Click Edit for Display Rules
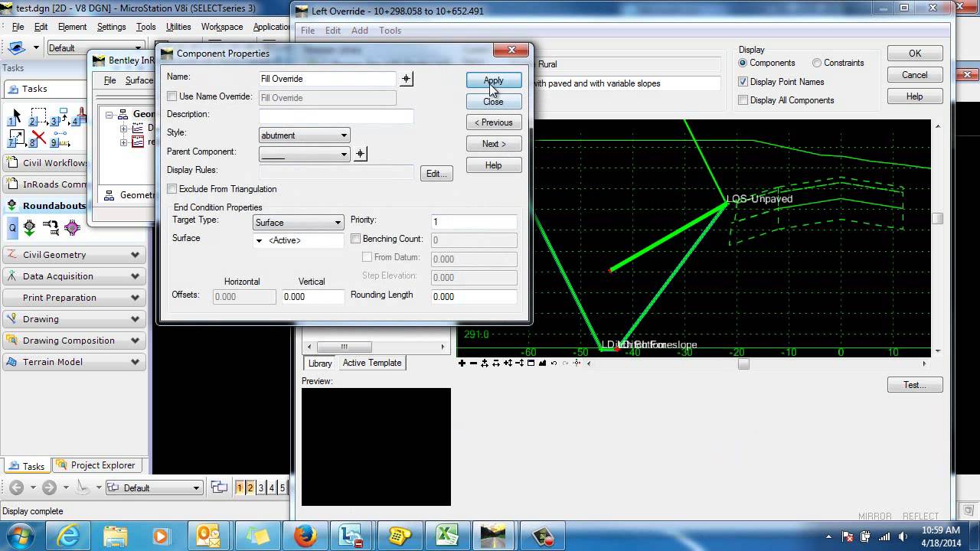This screenshot has width=980, height=551. [436, 174]
